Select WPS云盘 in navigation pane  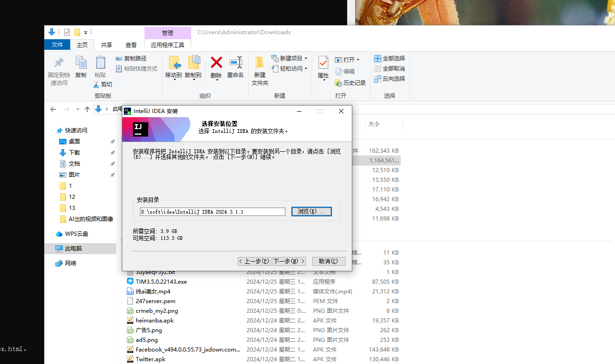coord(72,234)
